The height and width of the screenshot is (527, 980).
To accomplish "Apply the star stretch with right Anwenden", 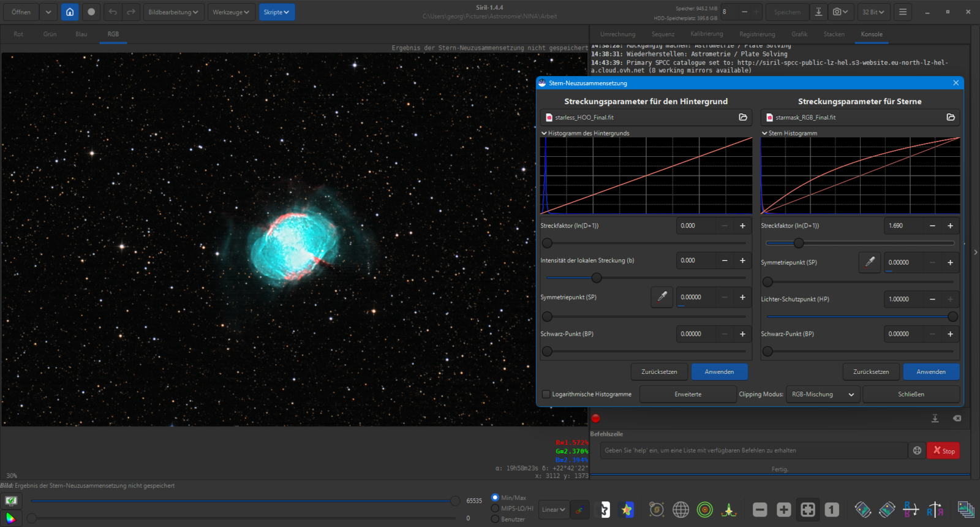I will pos(931,371).
